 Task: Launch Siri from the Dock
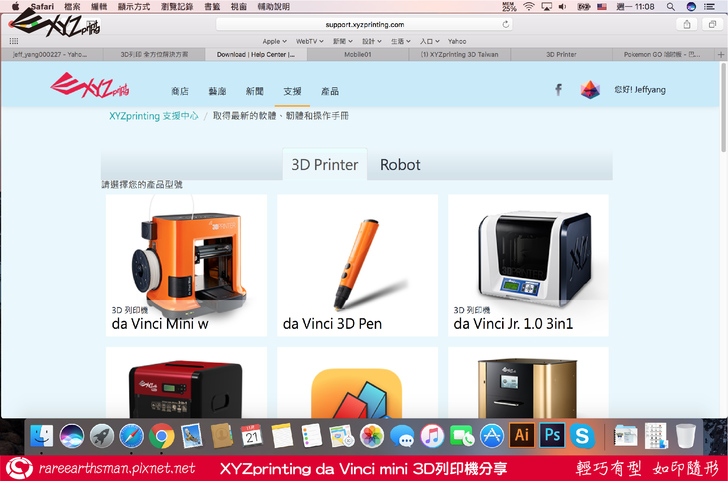point(72,436)
